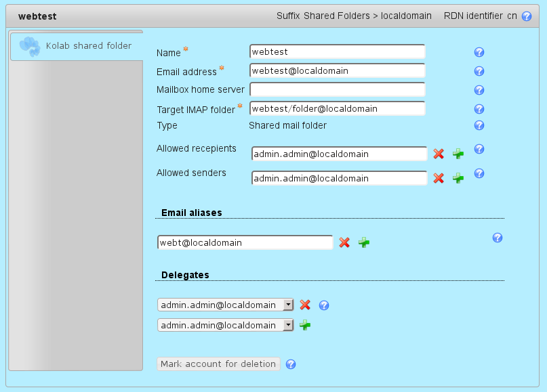
Task: Show help for Mark account for deletion
Action: pos(291,364)
